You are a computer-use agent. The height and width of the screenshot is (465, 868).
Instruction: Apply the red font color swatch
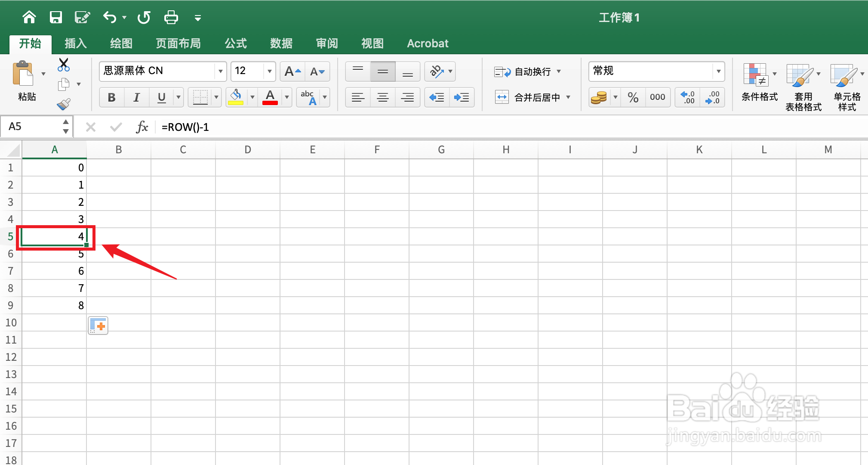pos(270,98)
